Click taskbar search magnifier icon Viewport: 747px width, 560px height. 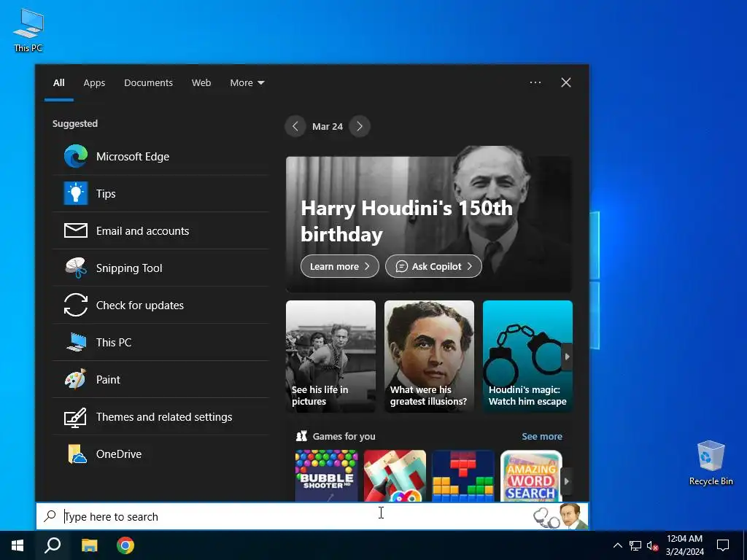pos(53,545)
